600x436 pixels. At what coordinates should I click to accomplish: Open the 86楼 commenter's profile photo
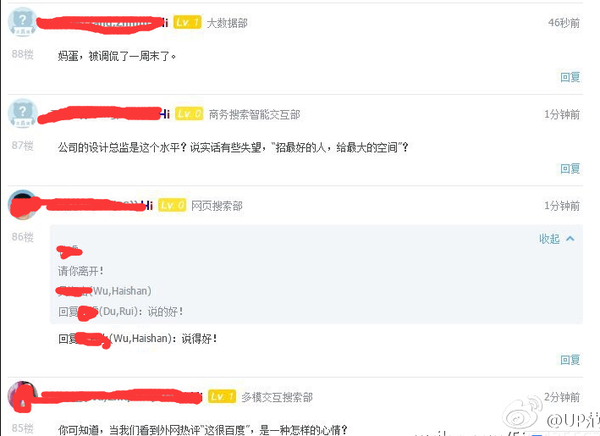click(22, 204)
